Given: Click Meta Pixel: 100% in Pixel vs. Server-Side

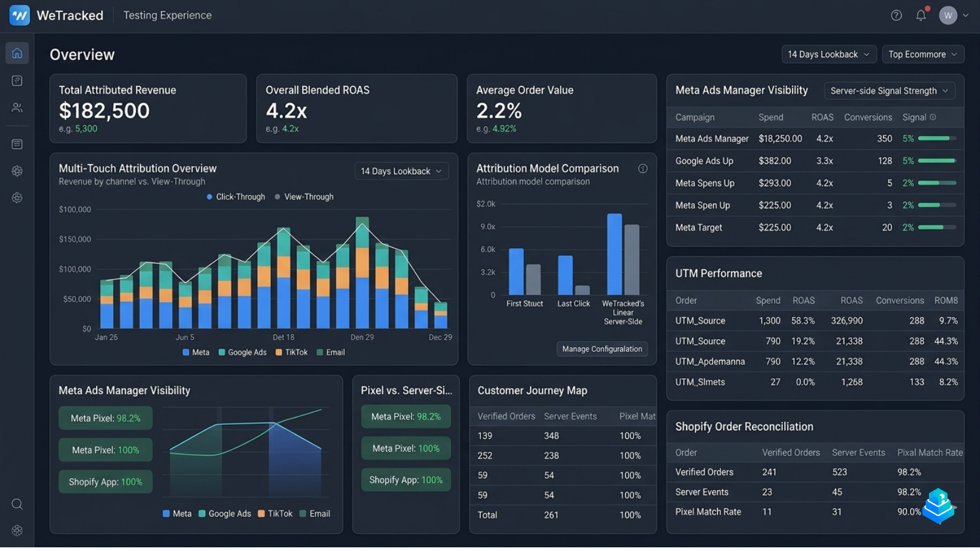Looking at the screenshot, I should click(406, 448).
